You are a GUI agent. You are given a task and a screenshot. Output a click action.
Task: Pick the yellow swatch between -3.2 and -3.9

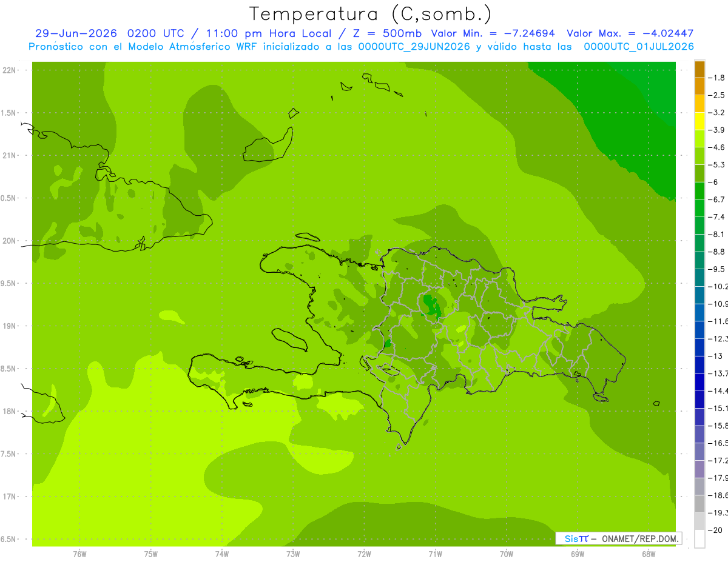click(x=699, y=121)
